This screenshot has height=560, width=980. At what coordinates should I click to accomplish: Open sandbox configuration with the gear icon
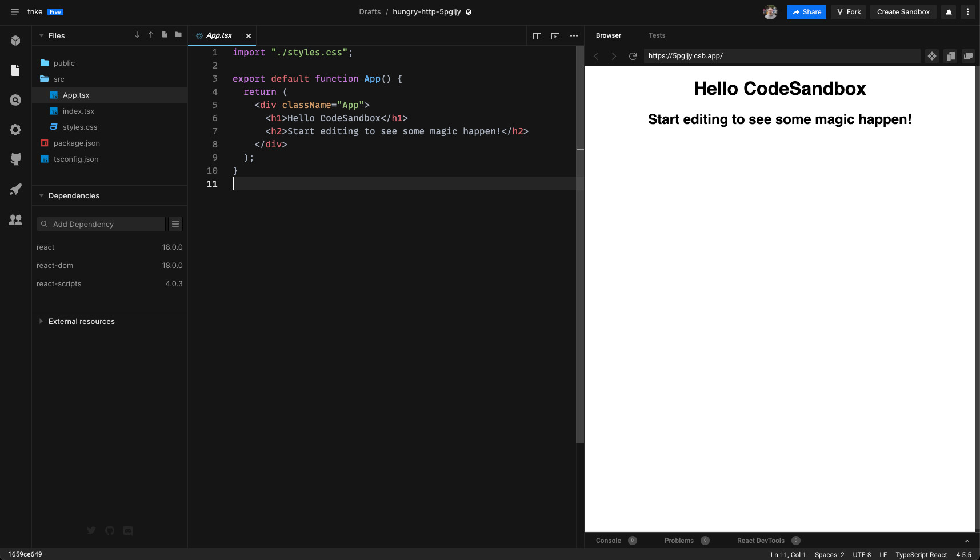pos(15,130)
